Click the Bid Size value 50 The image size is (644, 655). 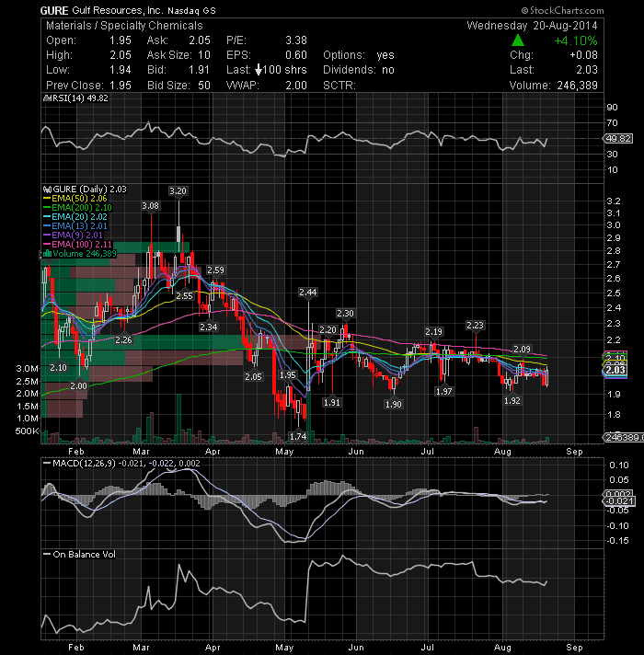pos(204,86)
